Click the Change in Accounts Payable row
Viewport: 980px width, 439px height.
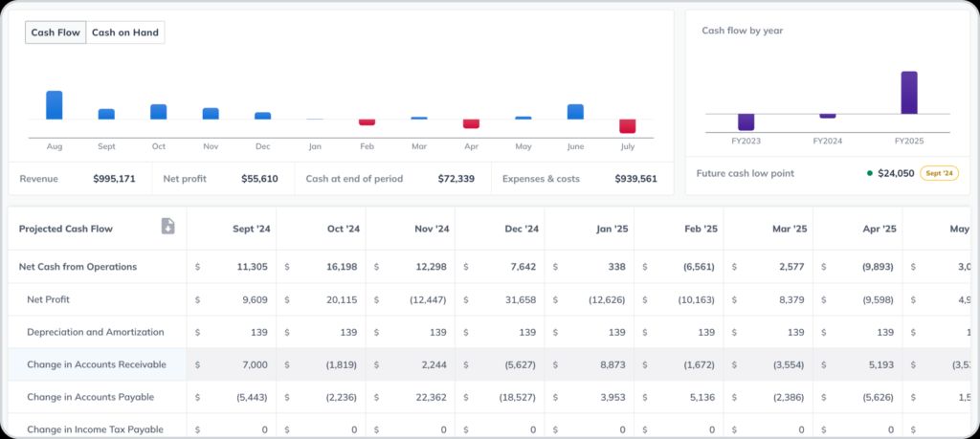90,397
